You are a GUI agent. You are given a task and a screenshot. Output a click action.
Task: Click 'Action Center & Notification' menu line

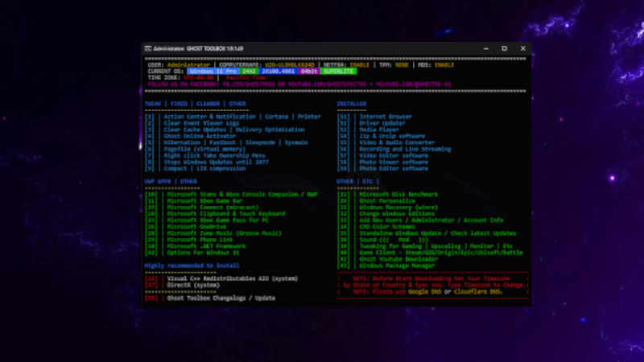[233, 117]
